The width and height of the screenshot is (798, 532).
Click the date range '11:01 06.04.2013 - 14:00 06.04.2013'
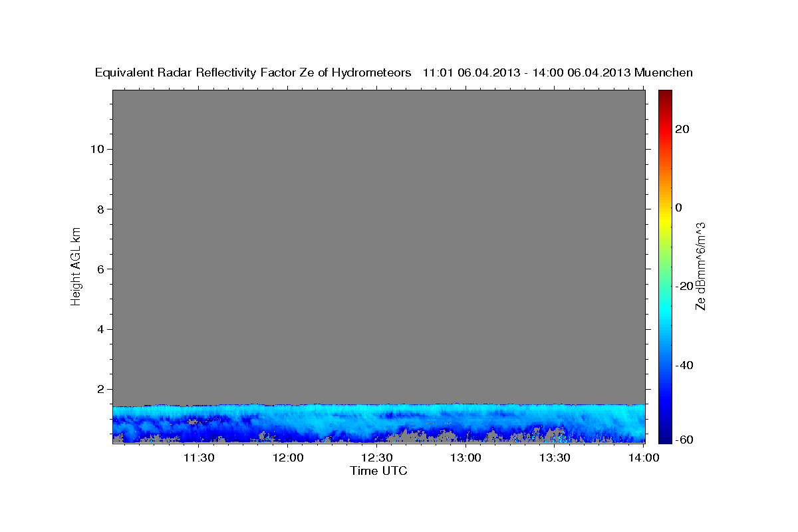527,73
